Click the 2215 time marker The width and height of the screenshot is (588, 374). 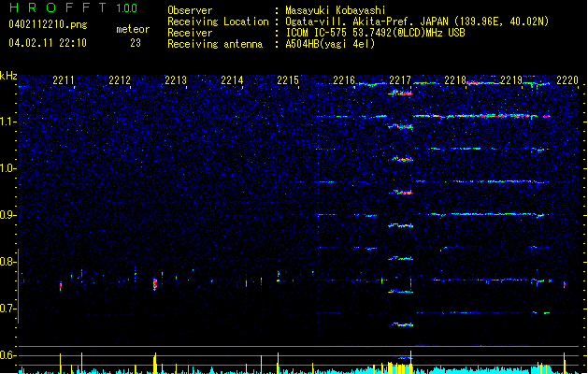coord(288,80)
